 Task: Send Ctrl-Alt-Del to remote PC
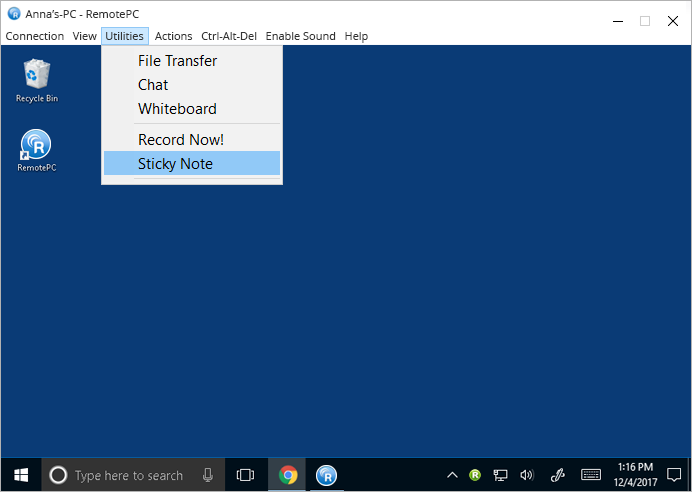(x=229, y=36)
